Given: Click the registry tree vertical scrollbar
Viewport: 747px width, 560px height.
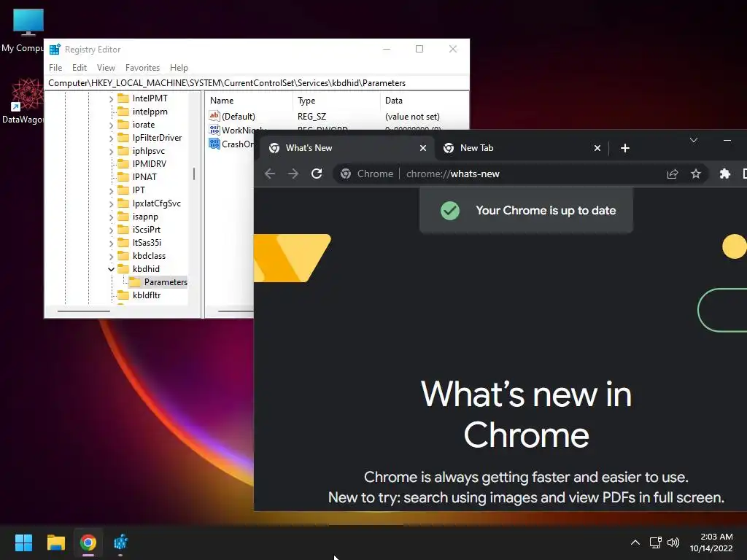Looking at the screenshot, I should pyautogui.click(x=194, y=174).
